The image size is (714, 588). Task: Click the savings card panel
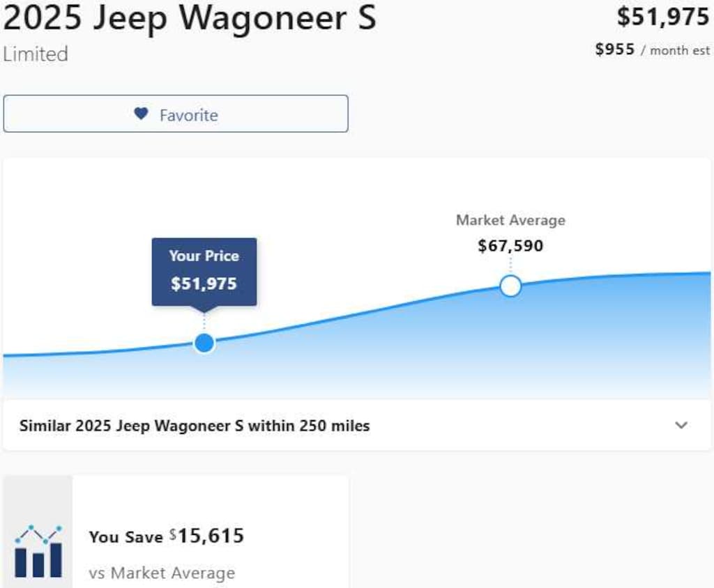176,532
